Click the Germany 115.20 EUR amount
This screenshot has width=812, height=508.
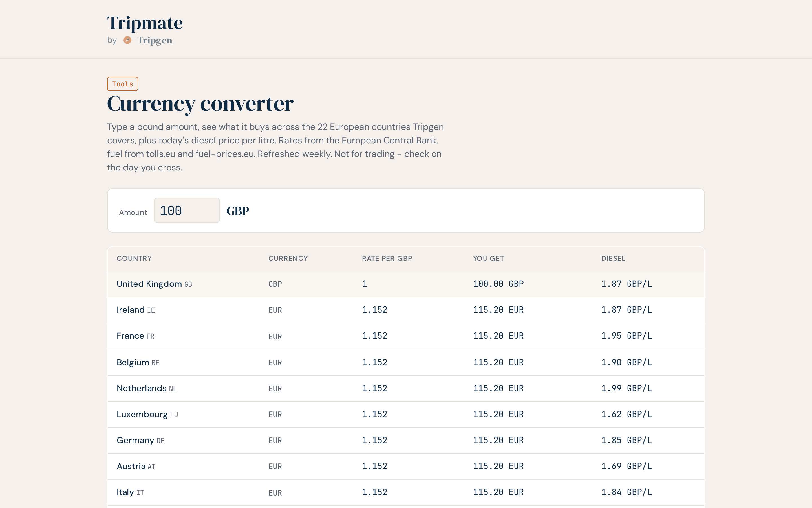(x=498, y=440)
